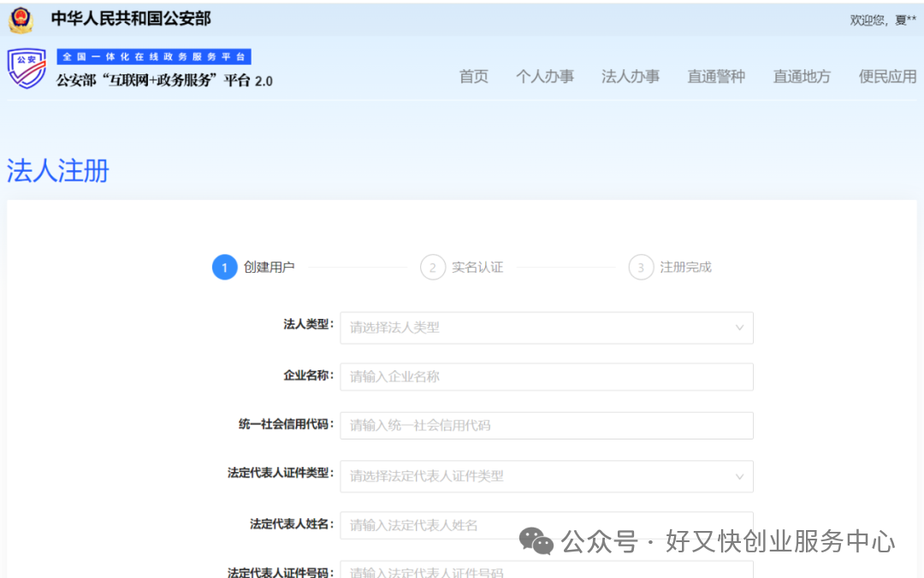The height and width of the screenshot is (578, 924).
Task: Open the 首页 menu item
Action: point(474,77)
